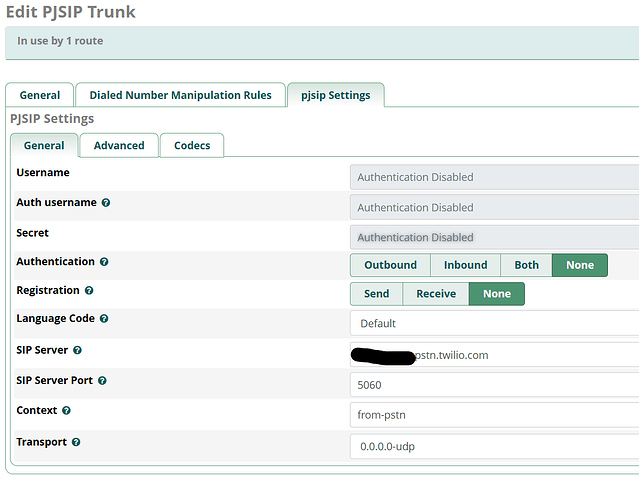The image size is (639, 500).
Task: Open help icon next to Registration
Action: point(89,291)
